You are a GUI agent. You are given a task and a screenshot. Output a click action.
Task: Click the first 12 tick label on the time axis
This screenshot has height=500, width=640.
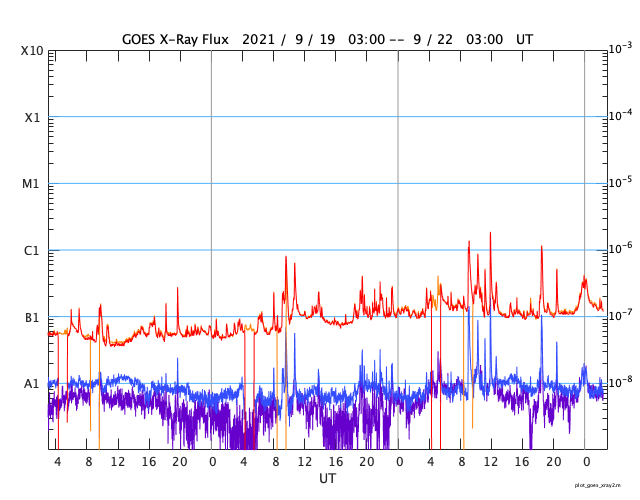pos(118,462)
